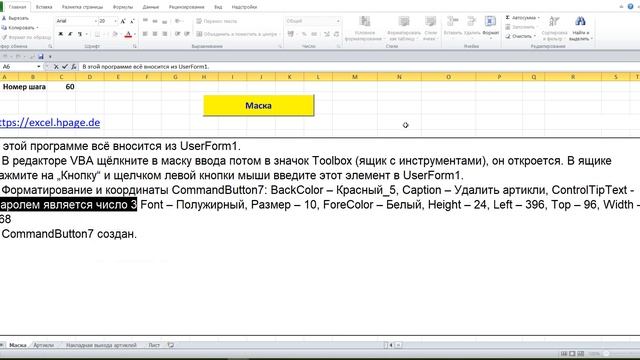Click the fill color bucket icon
The image size is (640, 360).
coord(115,34)
